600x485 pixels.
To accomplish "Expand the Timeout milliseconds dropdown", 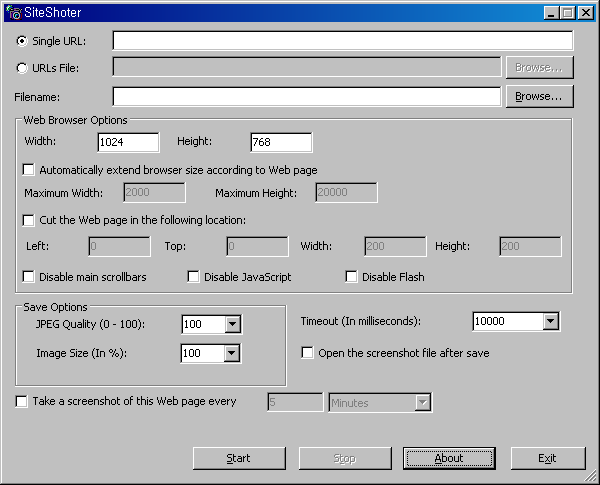I will pos(550,321).
